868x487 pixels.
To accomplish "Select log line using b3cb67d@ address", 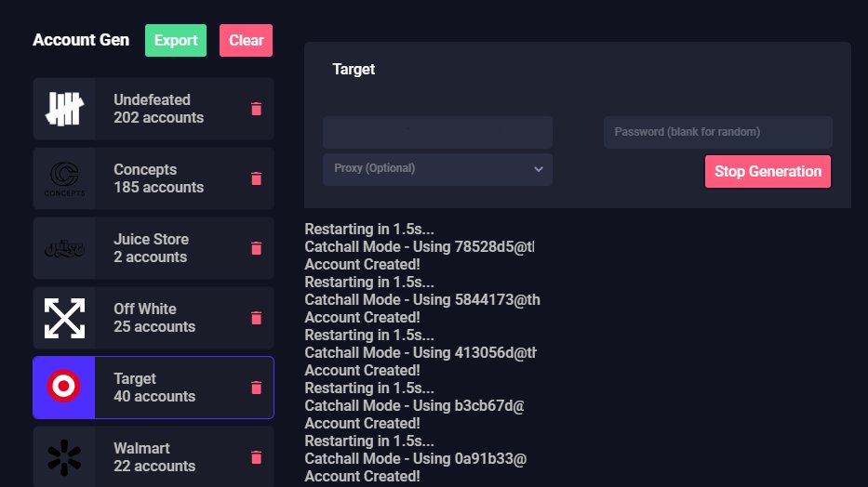I will (414, 406).
